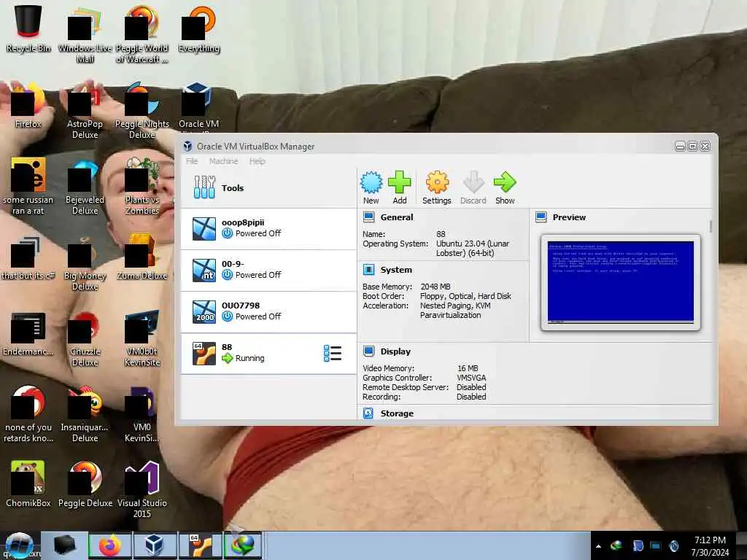747x560 pixels.
Task: Select the AstroPop Deluxe desktop icon
Action: (85, 111)
